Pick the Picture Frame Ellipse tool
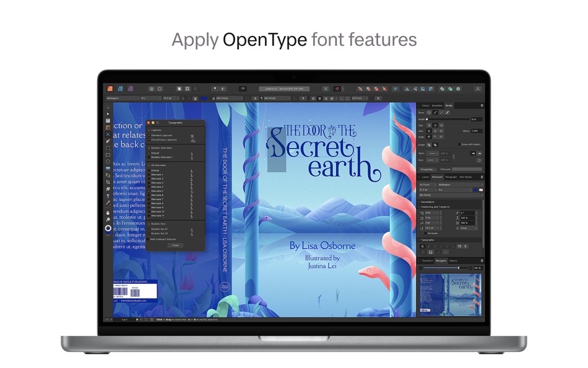The height and width of the screenshot is (368, 588). (108, 162)
